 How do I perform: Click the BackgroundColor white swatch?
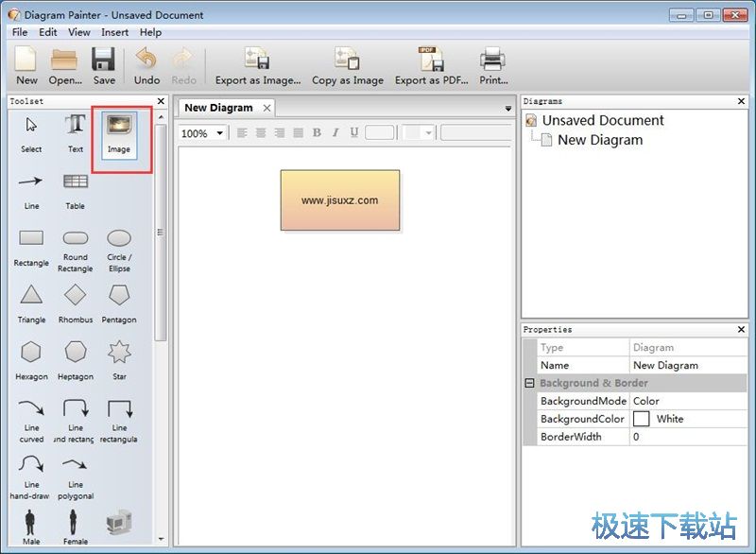coord(642,419)
